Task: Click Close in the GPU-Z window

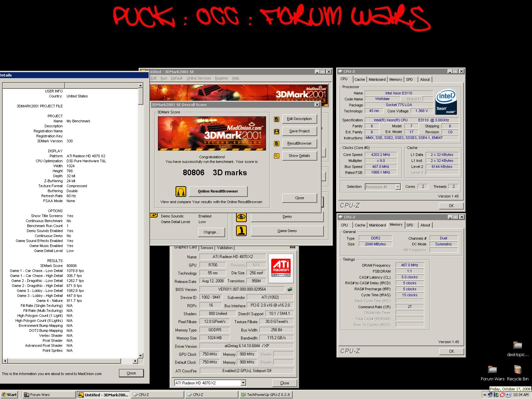Action: coord(285,383)
